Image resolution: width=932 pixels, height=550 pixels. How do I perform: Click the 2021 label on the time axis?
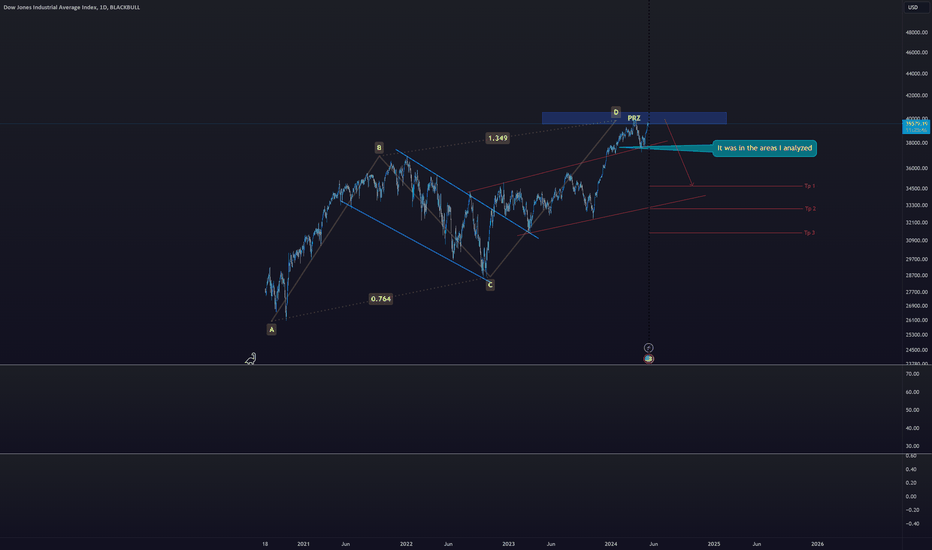pyautogui.click(x=303, y=543)
